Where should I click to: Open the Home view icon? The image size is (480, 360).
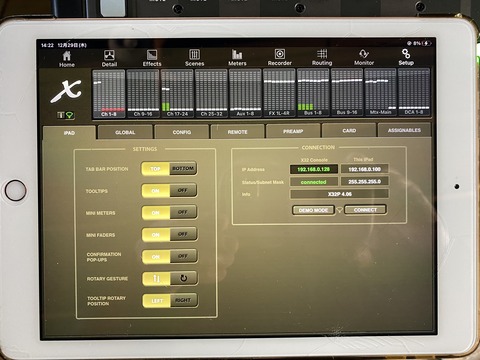tap(67, 59)
